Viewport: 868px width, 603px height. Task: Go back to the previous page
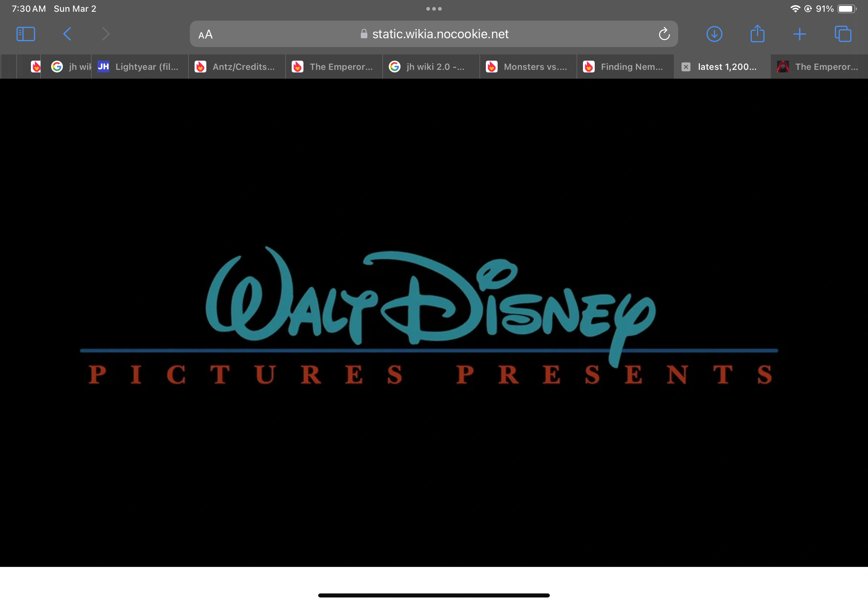67,34
